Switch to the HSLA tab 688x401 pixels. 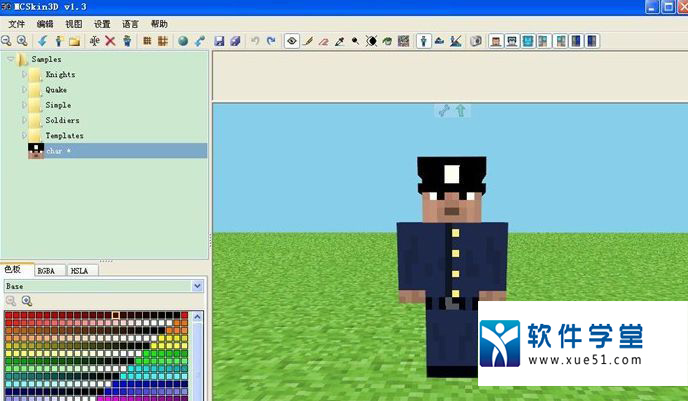click(82, 271)
